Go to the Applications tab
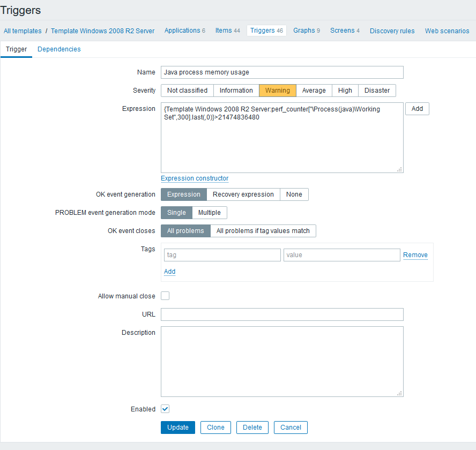The height and width of the screenshot is (450, 476). click(185, 31)
